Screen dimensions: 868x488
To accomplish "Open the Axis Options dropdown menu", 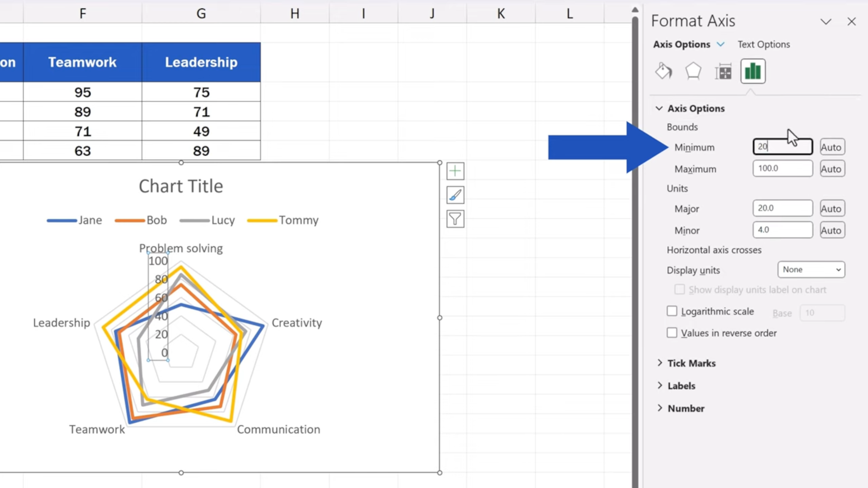I will pos(721,44).
